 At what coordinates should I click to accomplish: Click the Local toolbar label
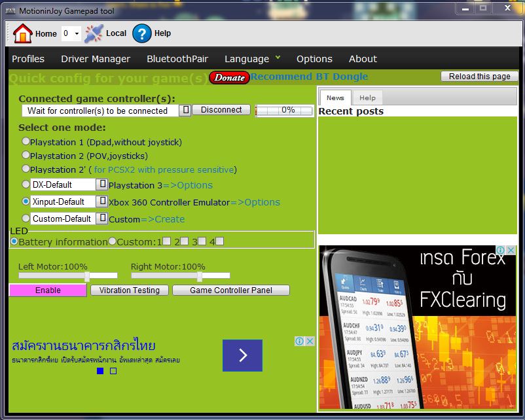(x=116, y=33)
